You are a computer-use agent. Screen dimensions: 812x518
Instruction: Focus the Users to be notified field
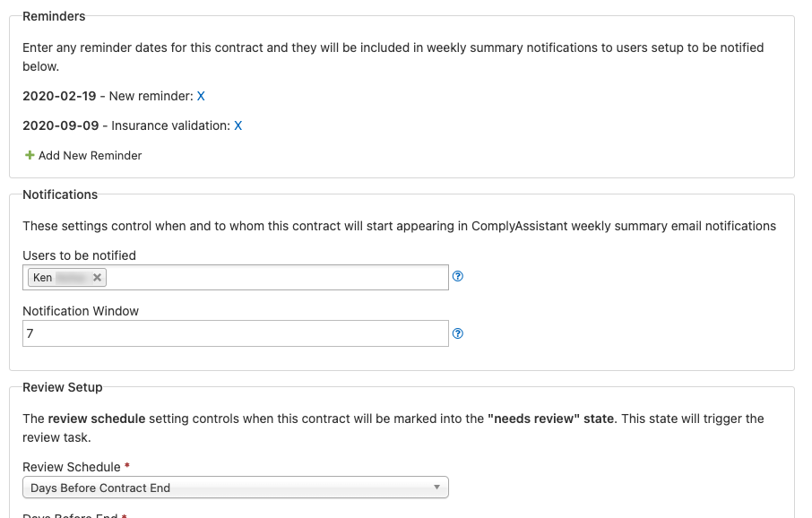coord(269,278)
